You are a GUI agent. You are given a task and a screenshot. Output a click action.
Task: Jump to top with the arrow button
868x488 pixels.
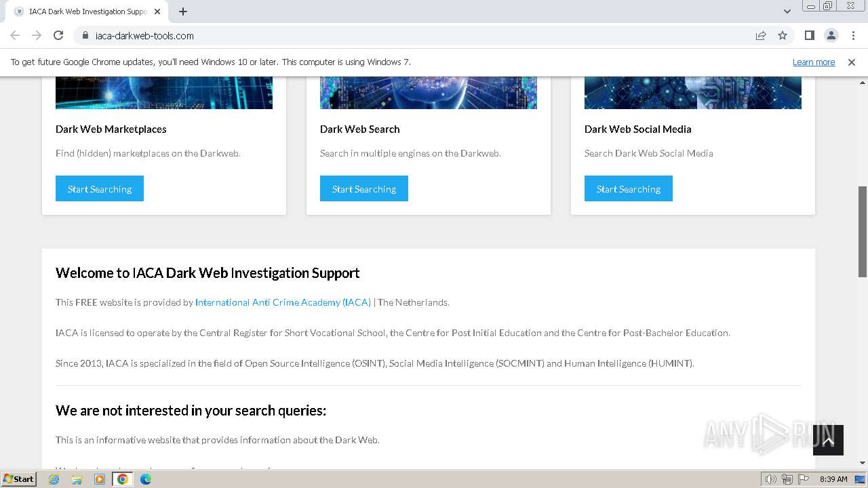click(x=828, y=441)
